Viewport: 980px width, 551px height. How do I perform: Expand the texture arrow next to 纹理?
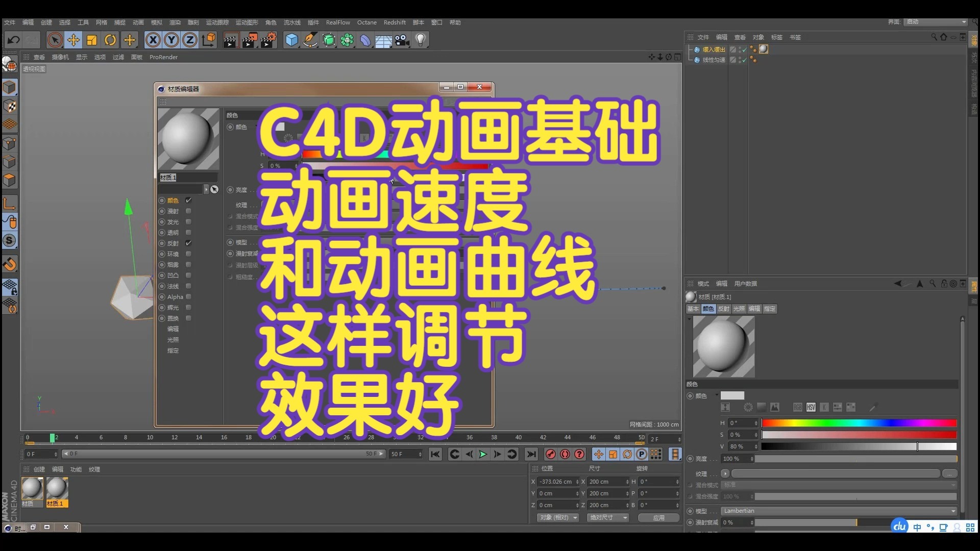725,473
